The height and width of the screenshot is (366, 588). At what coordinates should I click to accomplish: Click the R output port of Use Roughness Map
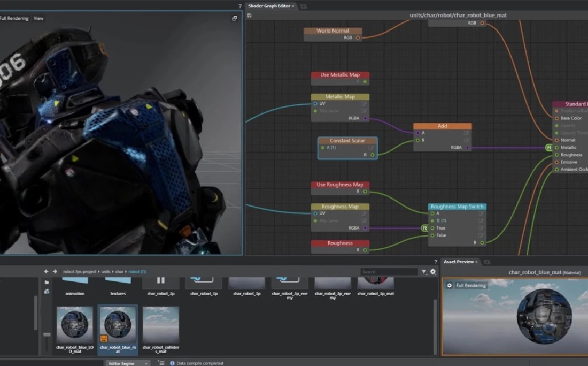click(365, 192)
